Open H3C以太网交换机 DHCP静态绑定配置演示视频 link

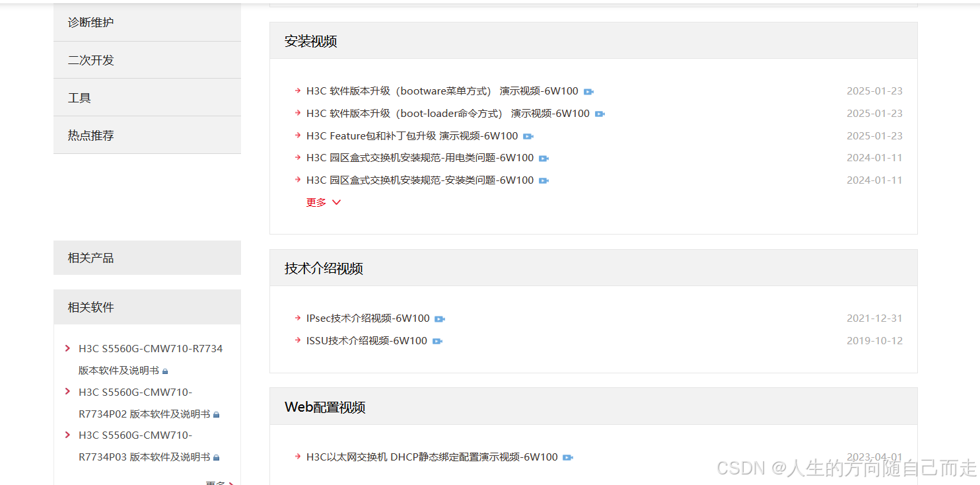[x=432, y=457]
